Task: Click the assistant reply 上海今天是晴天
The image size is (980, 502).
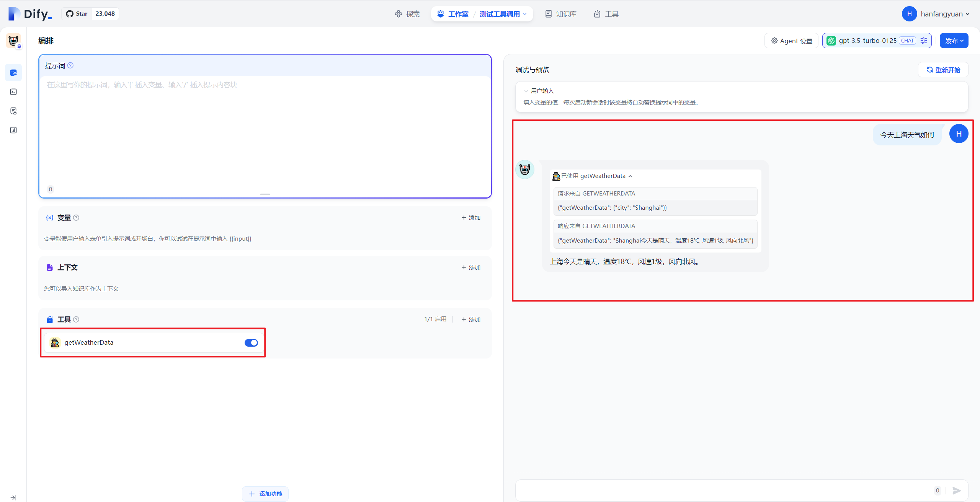Action: (626, 262)
